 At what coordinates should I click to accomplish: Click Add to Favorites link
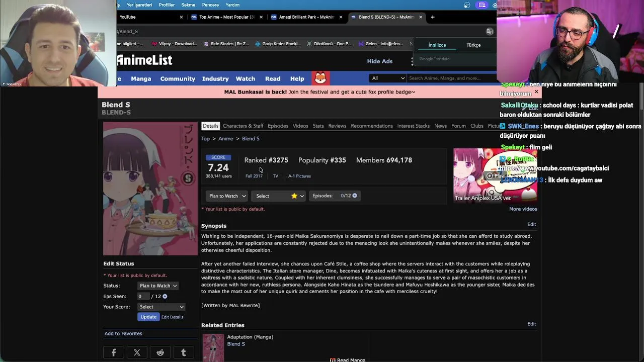pyautogui.click(x=123, y=334)
